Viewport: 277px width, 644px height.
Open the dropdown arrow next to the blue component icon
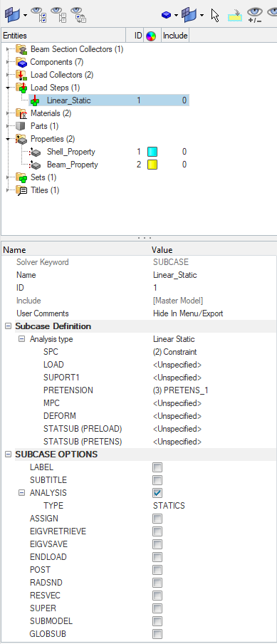pos(176,15)
